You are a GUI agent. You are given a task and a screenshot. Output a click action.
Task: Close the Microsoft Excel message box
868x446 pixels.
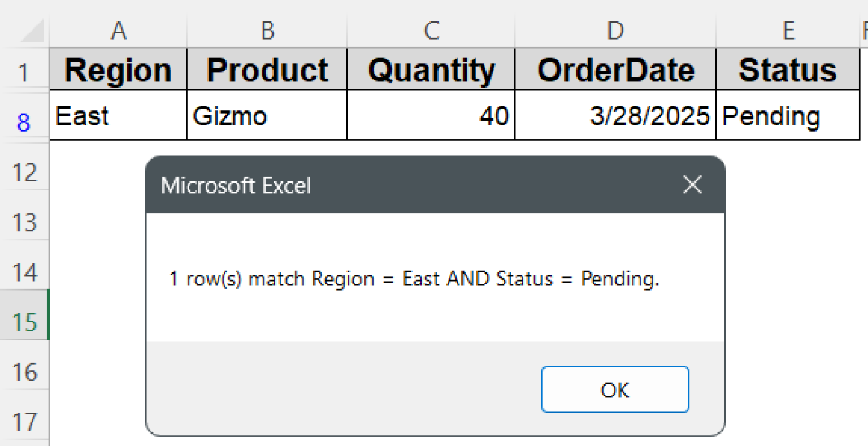692,185
